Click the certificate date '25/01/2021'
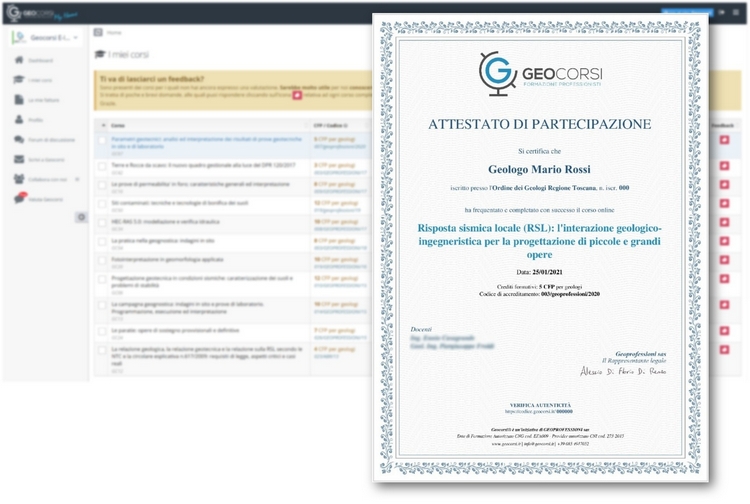Viewport: 750px width, 504px height. [547, 272]
